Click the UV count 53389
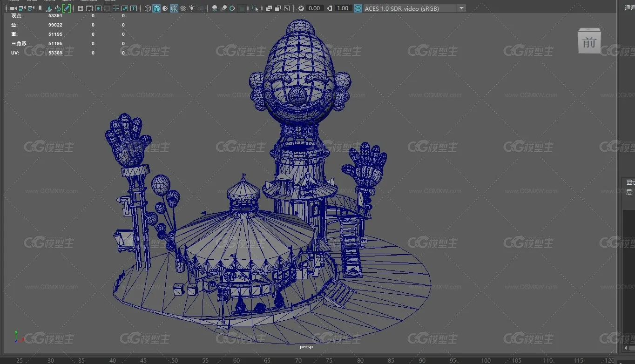The height and width of the screenshot is (364, 635). (x=55, y=53)
